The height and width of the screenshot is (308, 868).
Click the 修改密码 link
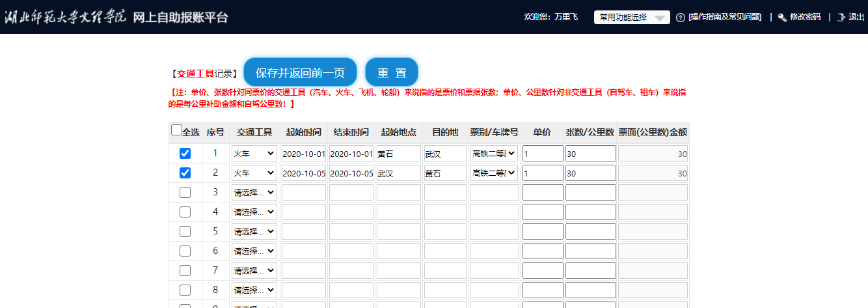click(805, 18)
